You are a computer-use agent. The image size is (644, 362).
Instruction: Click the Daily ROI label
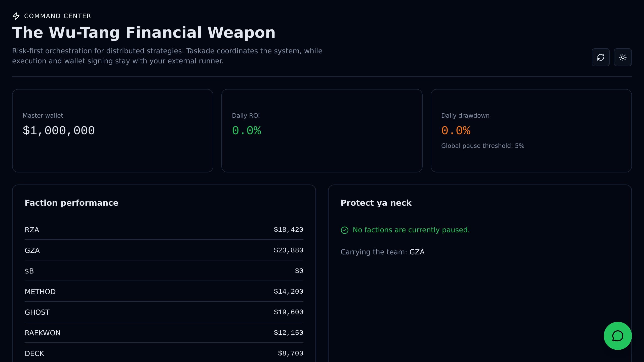(x=246, y=115)
